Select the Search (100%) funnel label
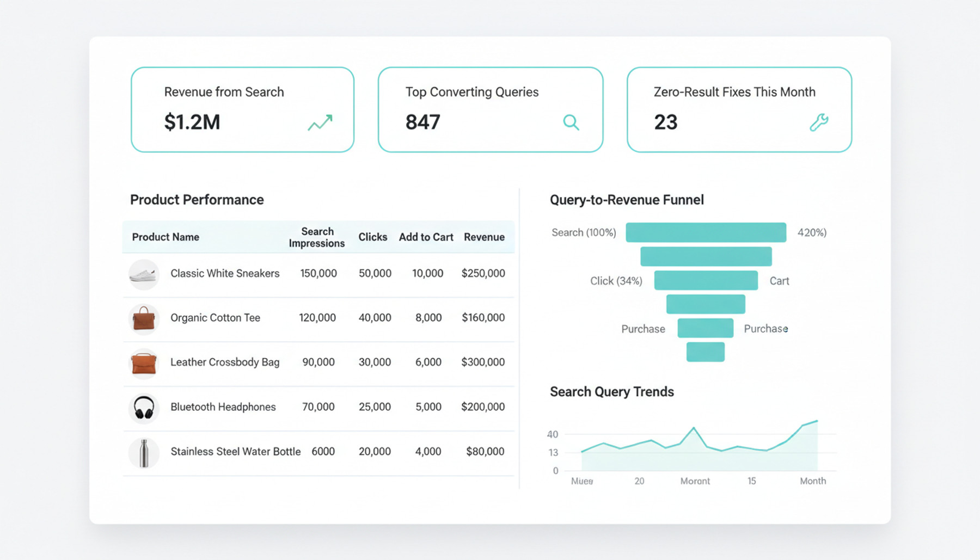The width and height of the screenshot is (980, 560). coord(584,232)
